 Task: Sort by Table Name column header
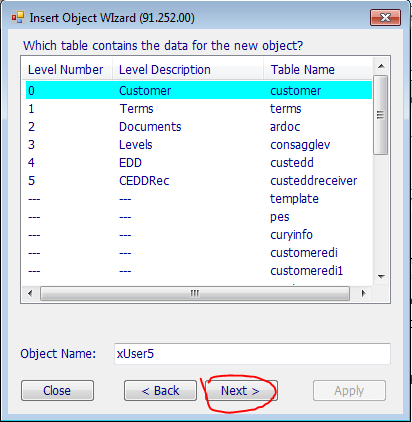click(x=317, y=69)
